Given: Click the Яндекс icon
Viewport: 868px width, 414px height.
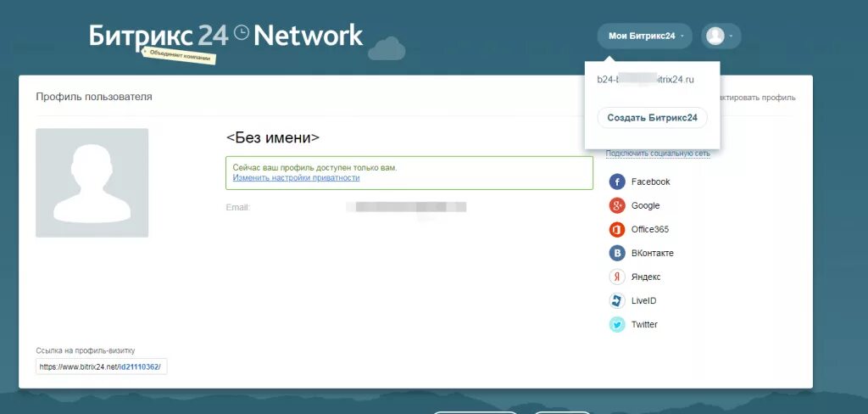Looking at the screenshot, I should 617,277.
